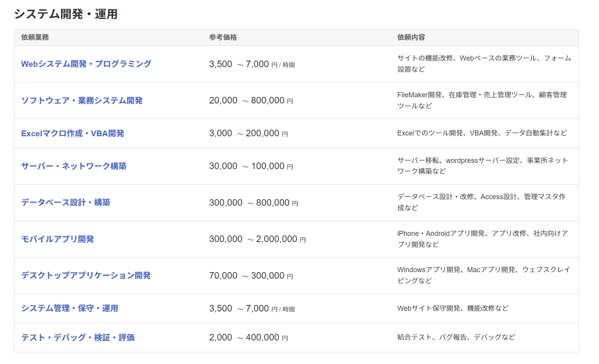Click the 参考価格 column header
Image resolution: width=599 pixels, height=364 pixels.
click(223, 37)
